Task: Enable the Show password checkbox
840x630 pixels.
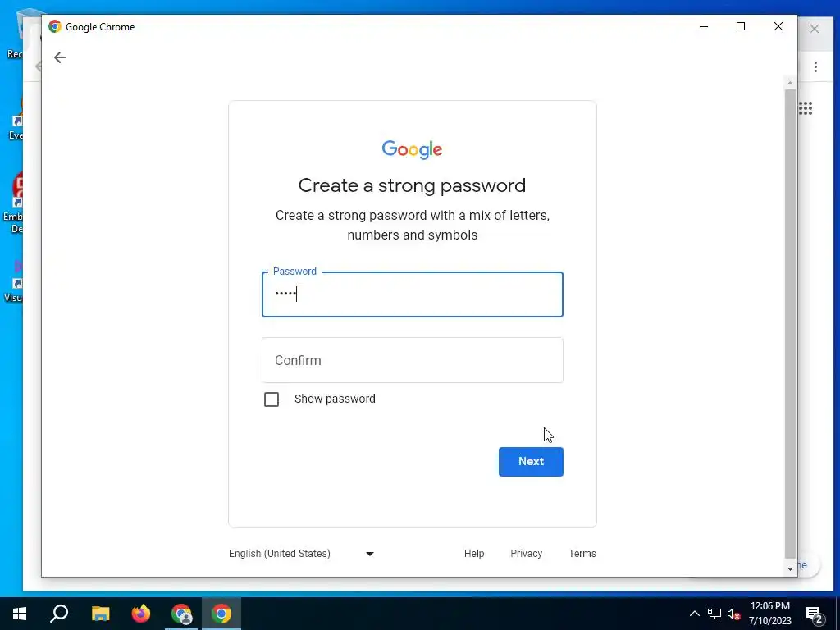Action: pos(272,399)
